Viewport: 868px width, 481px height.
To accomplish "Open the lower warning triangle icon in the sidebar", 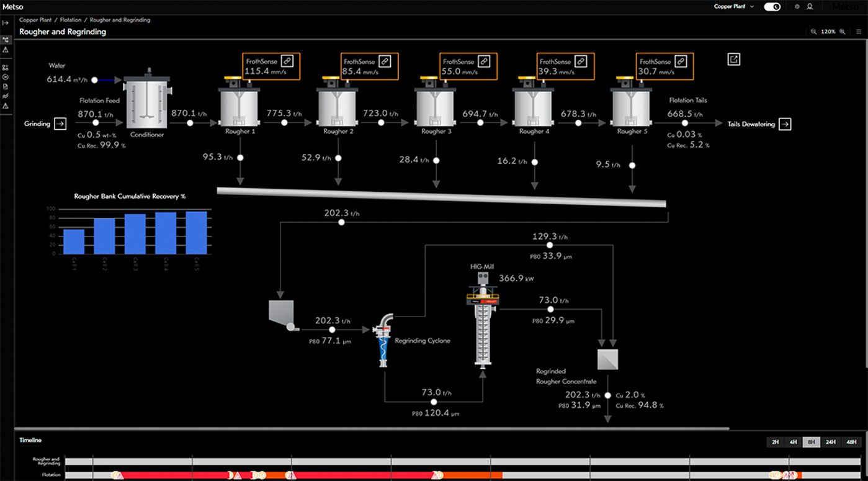I will [x=6, y=106].
